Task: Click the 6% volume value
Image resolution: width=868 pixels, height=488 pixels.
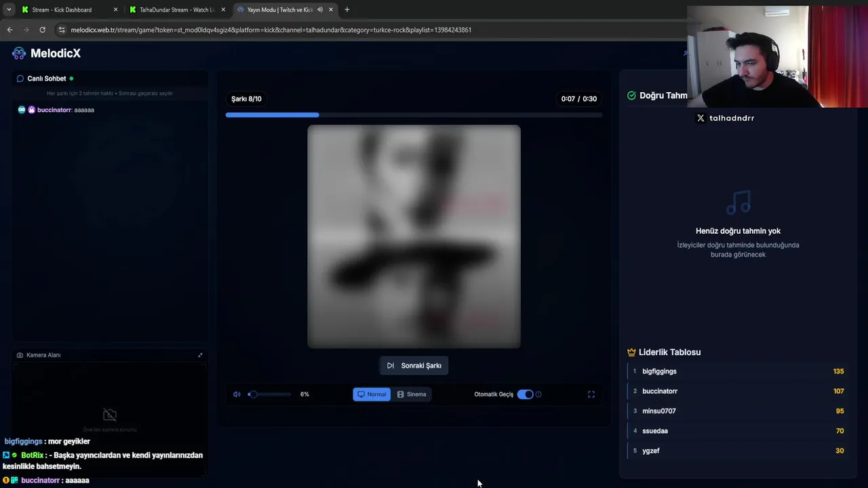Action: coord(304,394)
